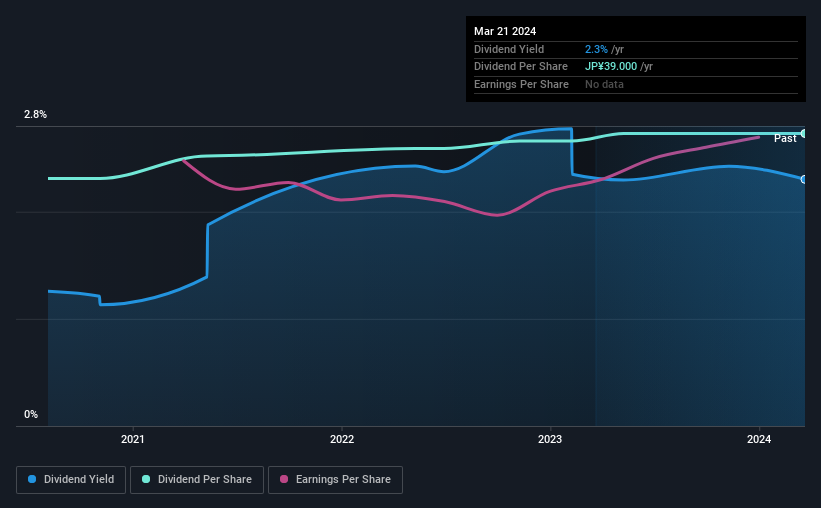The width and height of the screenshot is (821, 508).
Task: Click the 2021 x-axis label
Action: click(132, 439)
